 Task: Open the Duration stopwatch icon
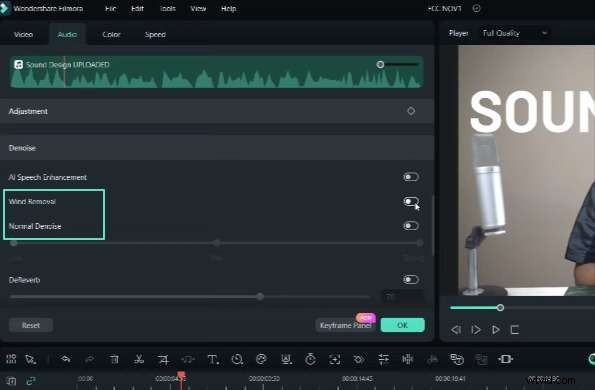[310, 359]
